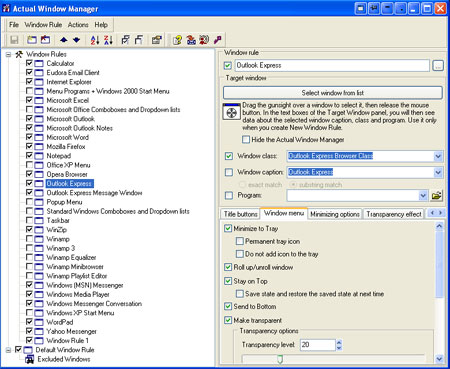450x369 pixels.
Task: Open the Help menu
Action: 101,25
